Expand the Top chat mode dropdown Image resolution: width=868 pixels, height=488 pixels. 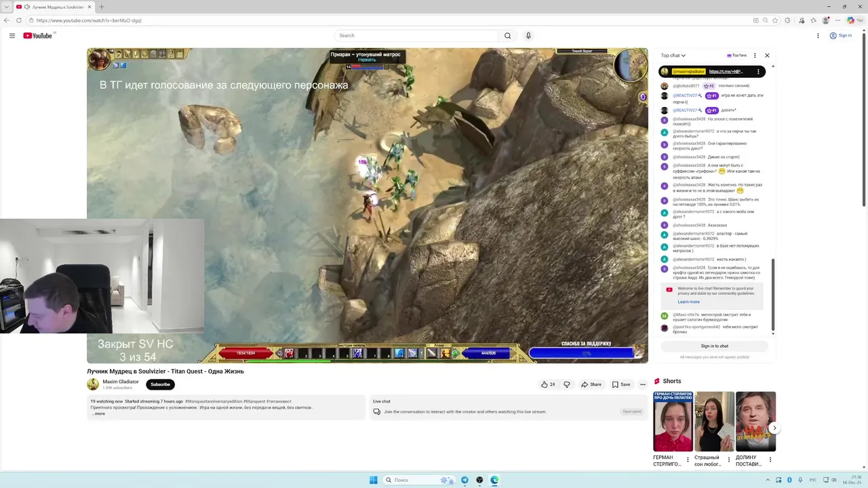click(673, 56)
